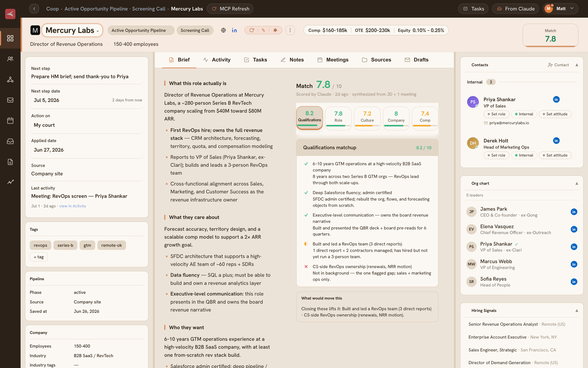Click the Mercury Labs M logo tile
The height and width of the screenshot is (368, 588).
click(35, 30)
